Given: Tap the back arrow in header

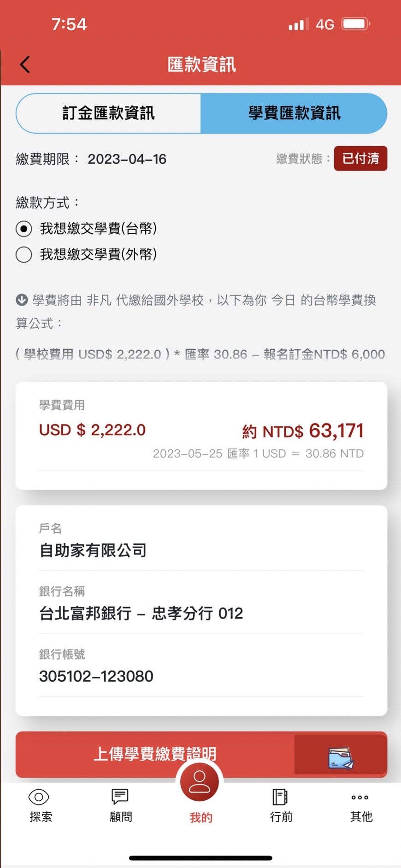Looking at the screenshot, I should [x=25, y=65].
